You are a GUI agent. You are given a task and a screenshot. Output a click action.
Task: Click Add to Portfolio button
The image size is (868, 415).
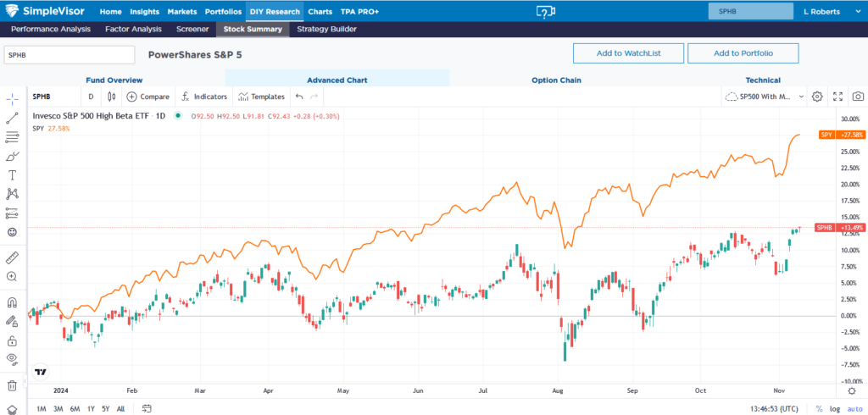click(743, 53)
